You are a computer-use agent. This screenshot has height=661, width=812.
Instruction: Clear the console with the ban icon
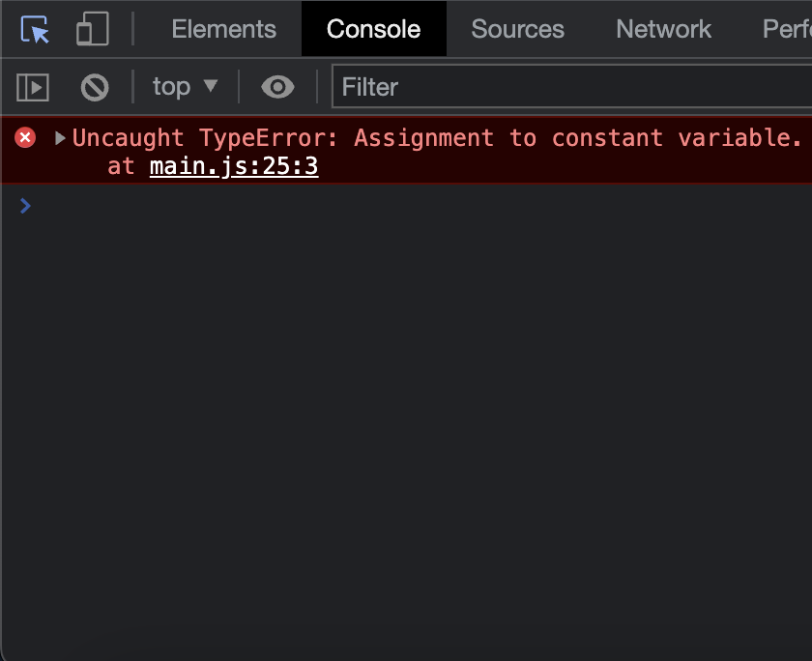point(95,88)
